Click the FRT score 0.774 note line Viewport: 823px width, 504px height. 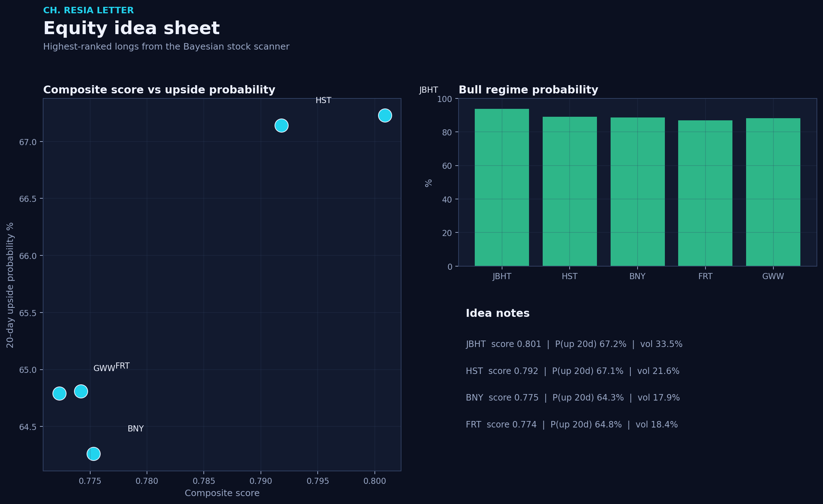[572, 425]
